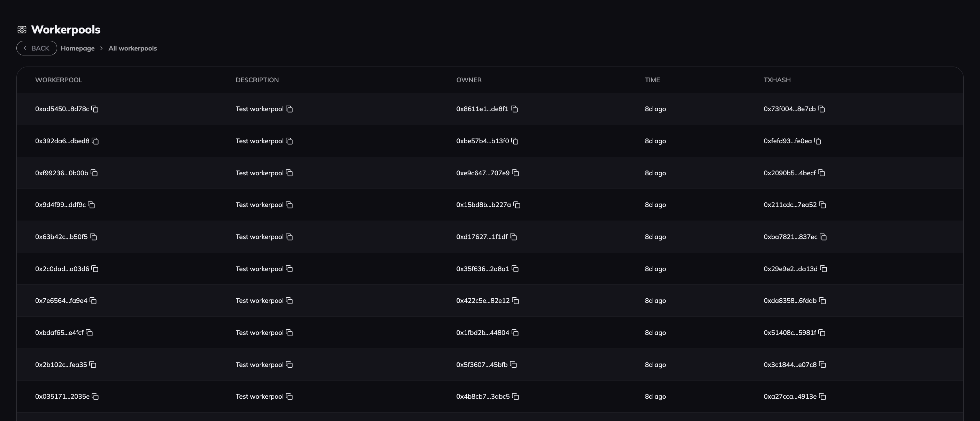Viewport: 980px width, 421px height.
Task: Go to Homepage breadcrumb link
Action: pos(78,48)
